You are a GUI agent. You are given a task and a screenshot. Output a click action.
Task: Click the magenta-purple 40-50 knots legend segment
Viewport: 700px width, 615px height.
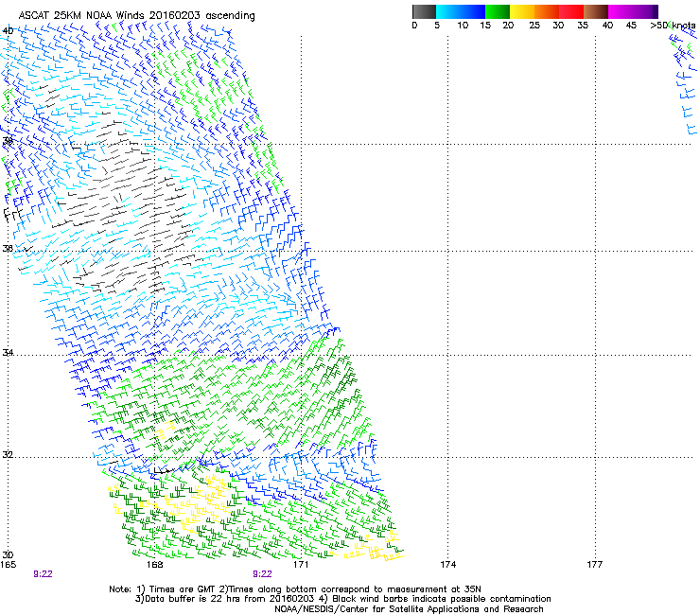[x=633, y=11]
